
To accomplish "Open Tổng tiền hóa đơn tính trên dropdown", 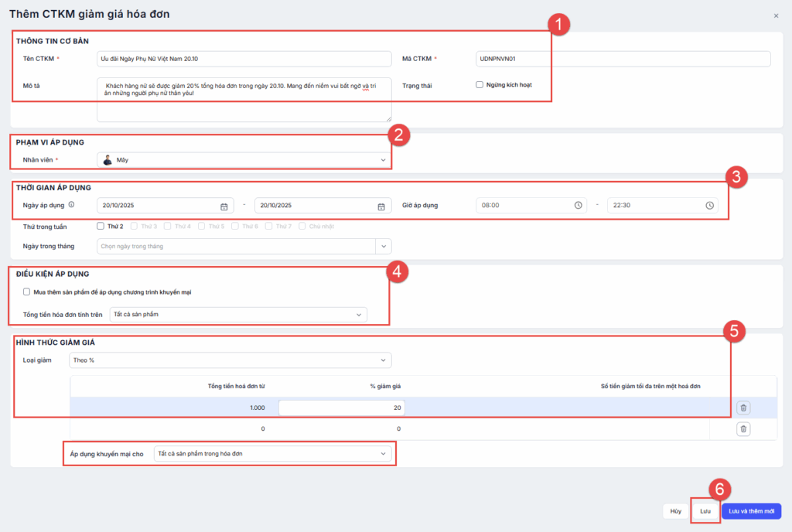I will [237, 315].
